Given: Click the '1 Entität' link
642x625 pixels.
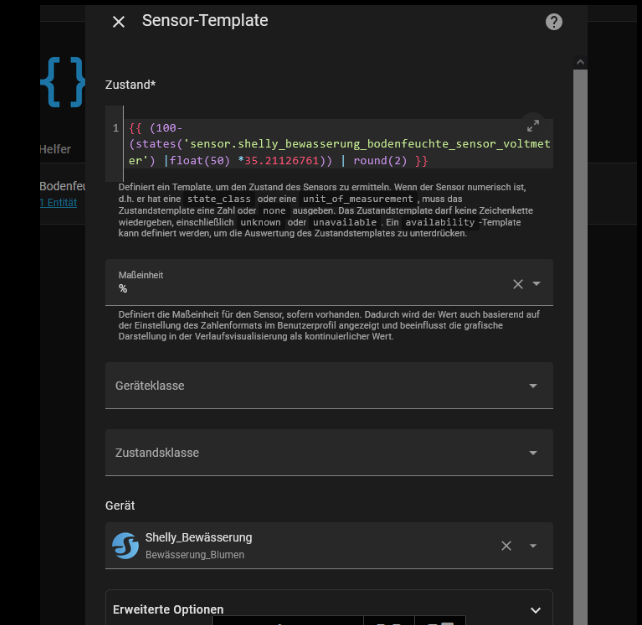Looking at the screenshot, I should pyautogui.click(x=57, y=203).
